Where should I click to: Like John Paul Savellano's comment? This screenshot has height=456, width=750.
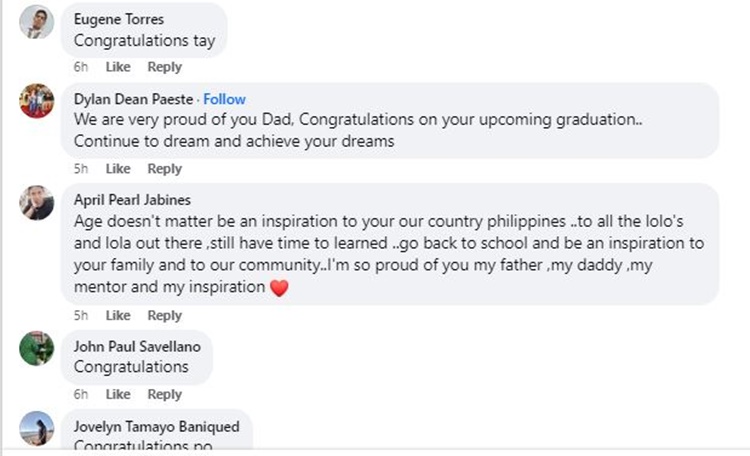tap(118, 394)
